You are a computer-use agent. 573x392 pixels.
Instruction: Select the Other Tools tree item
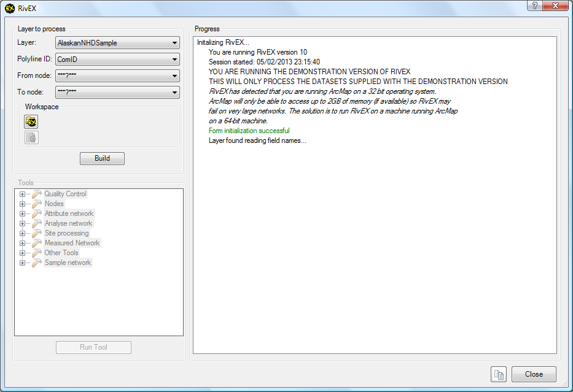[61, 253]
